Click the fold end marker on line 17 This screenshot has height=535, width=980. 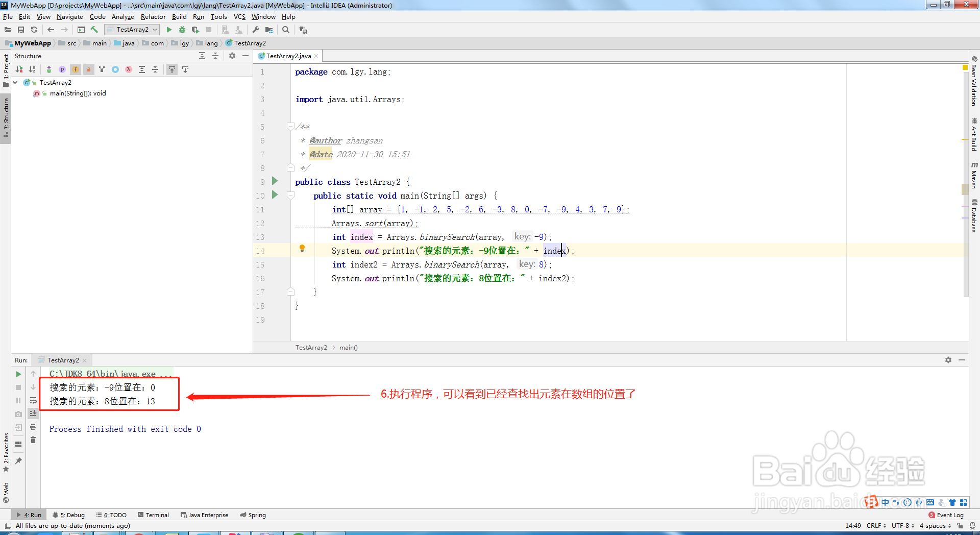pos(290,291)
